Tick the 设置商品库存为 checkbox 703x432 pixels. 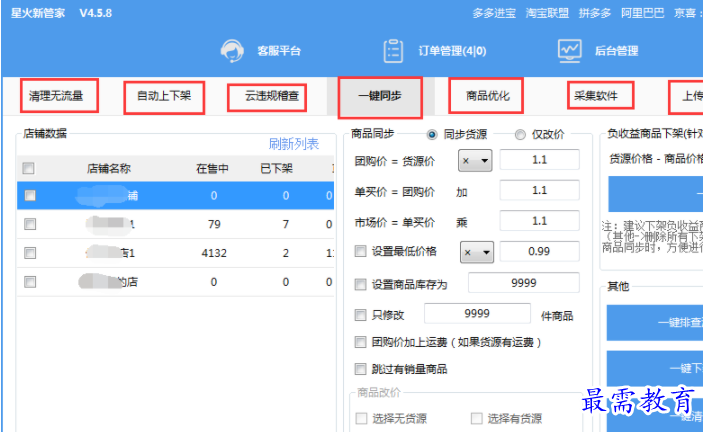[360, 284]
